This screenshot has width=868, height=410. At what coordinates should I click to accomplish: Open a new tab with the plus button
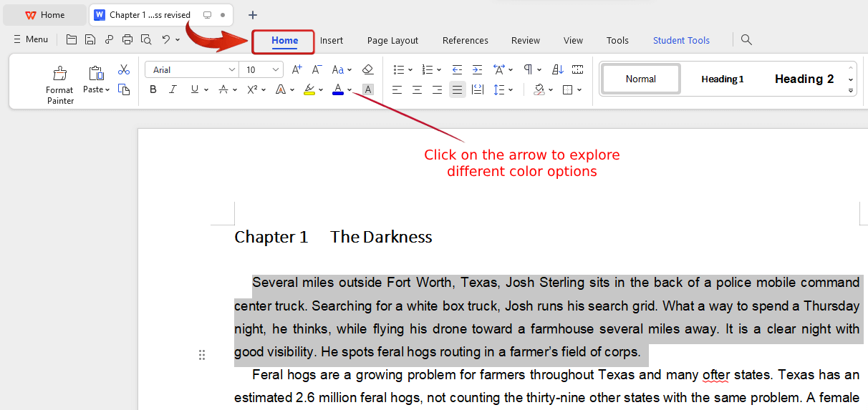click(252, 15)
